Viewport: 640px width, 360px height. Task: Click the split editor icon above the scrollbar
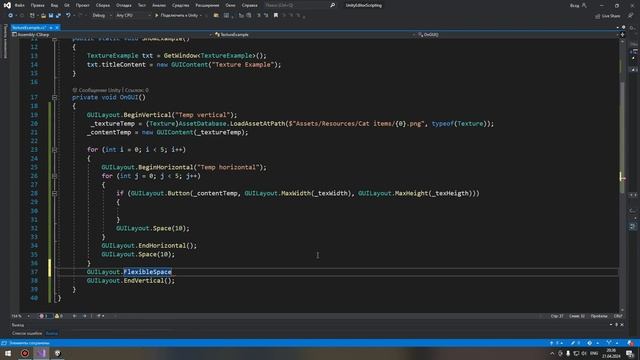click(x=622, y=35)
